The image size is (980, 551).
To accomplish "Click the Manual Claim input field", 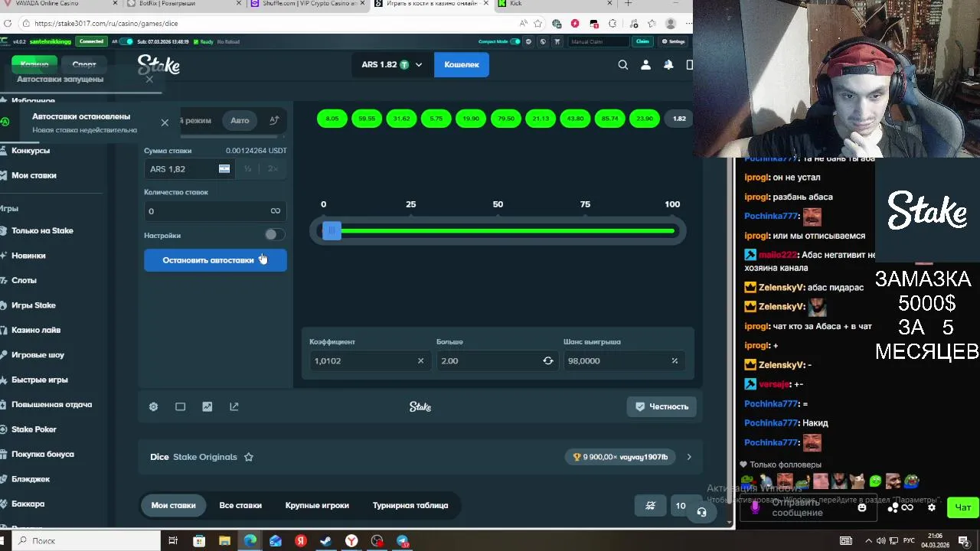I will click(x=597, y=41).
